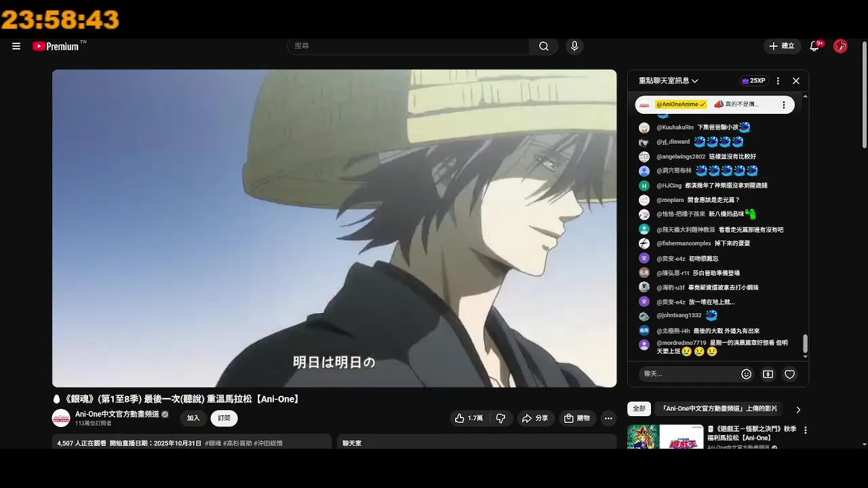Open the account avatar menu
The image size is (868, 488).
[840, 46]
